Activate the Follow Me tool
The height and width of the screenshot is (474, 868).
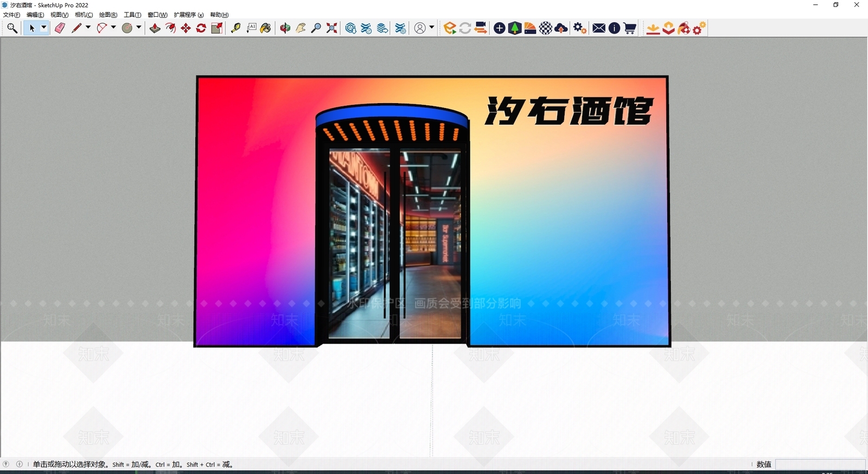click(170, 28)
